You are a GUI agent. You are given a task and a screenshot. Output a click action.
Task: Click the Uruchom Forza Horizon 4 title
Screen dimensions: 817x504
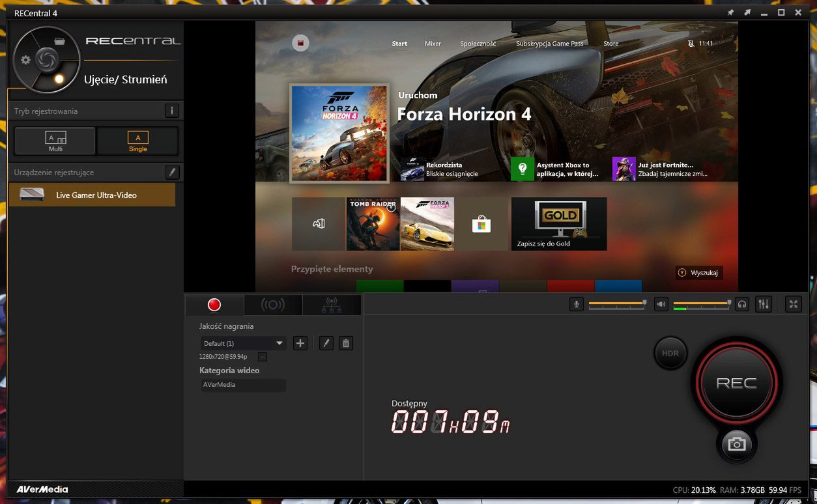coord(464,108)
